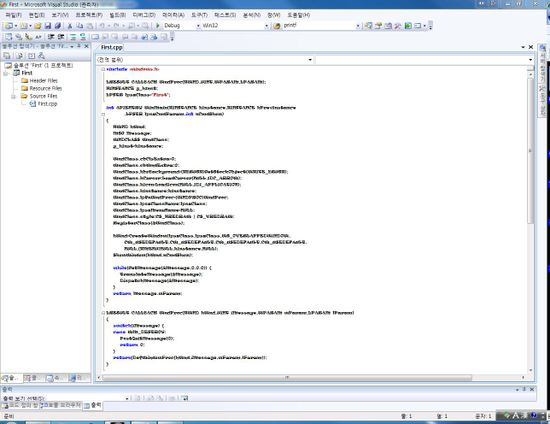This screenshot has width=550, height=424.
Task: Open the View menu
Action: 60,15
